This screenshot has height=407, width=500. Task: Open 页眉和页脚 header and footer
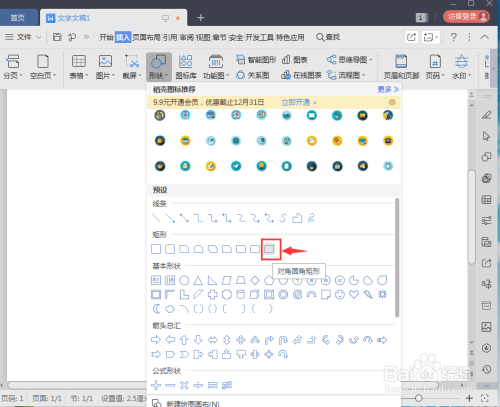401,67
